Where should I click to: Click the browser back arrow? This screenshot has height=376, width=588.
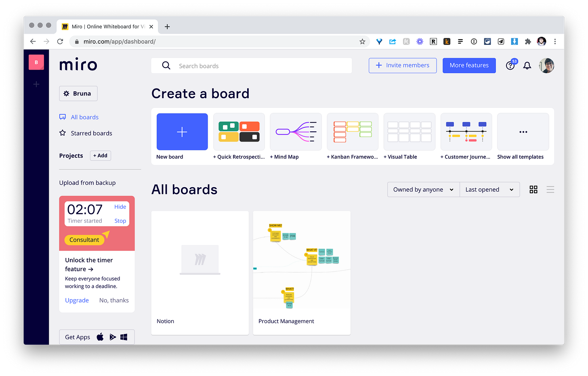tap(33, 41)
